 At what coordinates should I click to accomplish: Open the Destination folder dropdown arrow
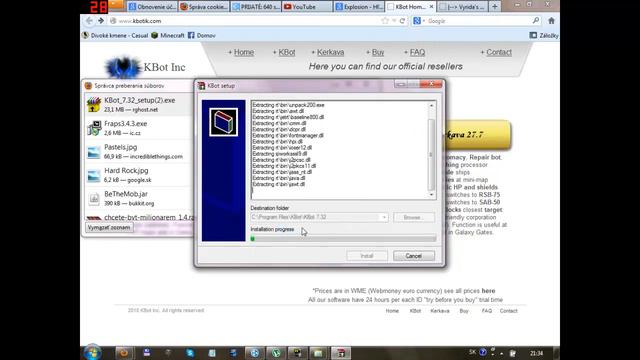point(384,217)
